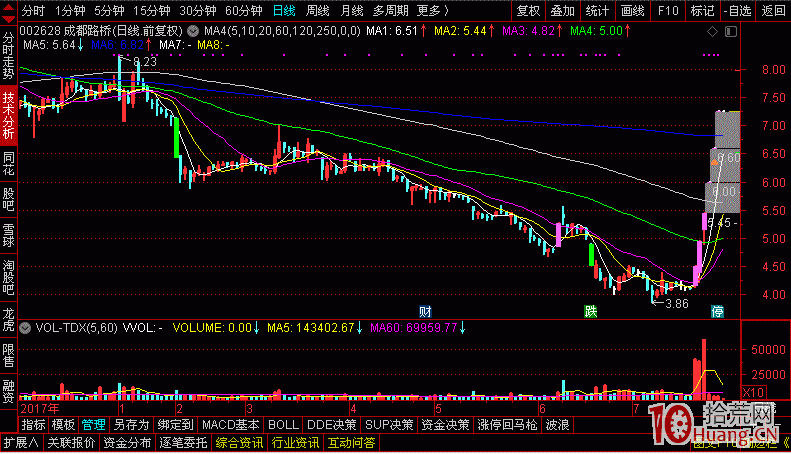Screen dimensions: 791x454
Task: Switch to 资金决策 indicator
Action: point(445,425)
